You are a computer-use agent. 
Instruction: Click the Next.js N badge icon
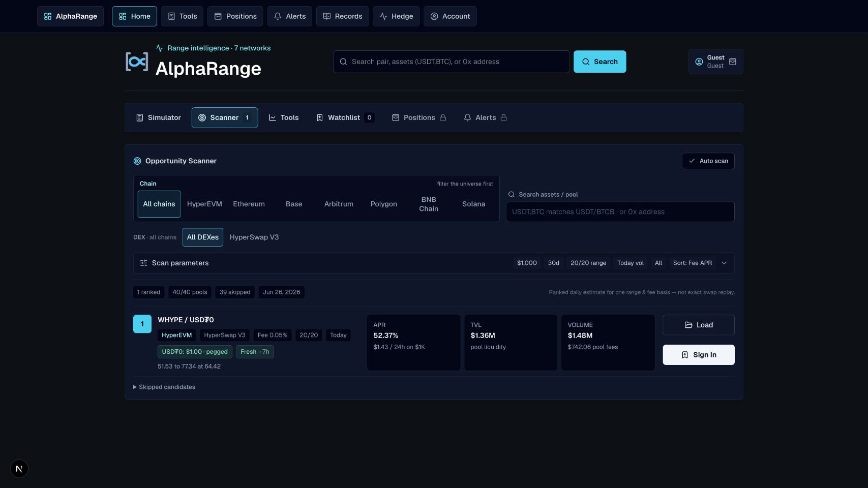click(19, 469)
